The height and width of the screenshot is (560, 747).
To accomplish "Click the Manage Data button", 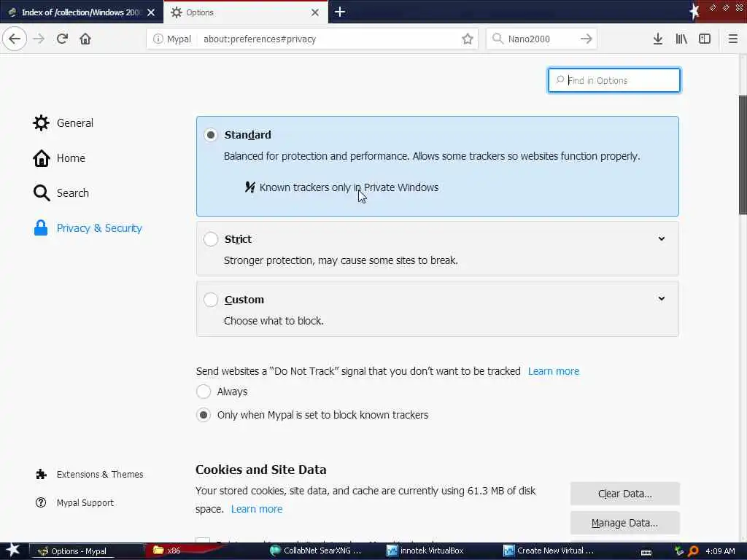I will [625, 523].
